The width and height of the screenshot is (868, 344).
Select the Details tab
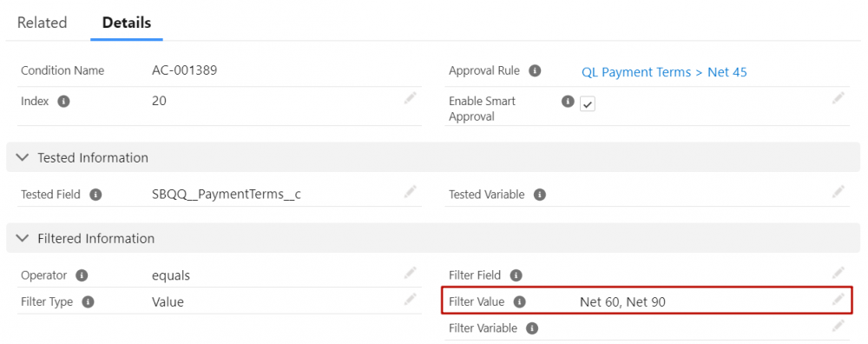127,23
